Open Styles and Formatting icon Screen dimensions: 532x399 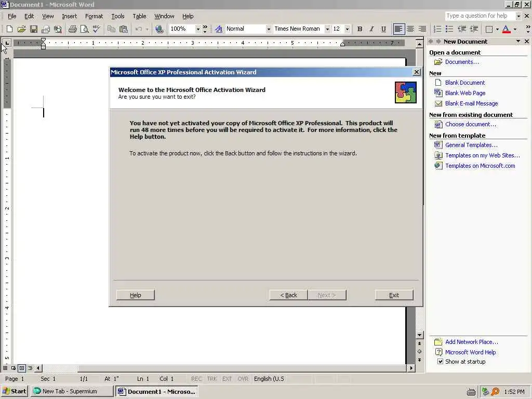click(x=219, y=29)
